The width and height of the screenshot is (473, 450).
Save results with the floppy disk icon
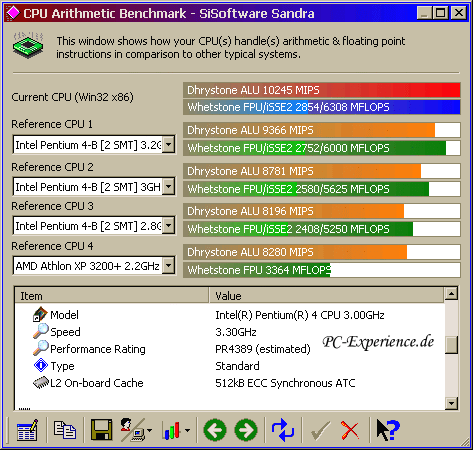pos(102,430)
